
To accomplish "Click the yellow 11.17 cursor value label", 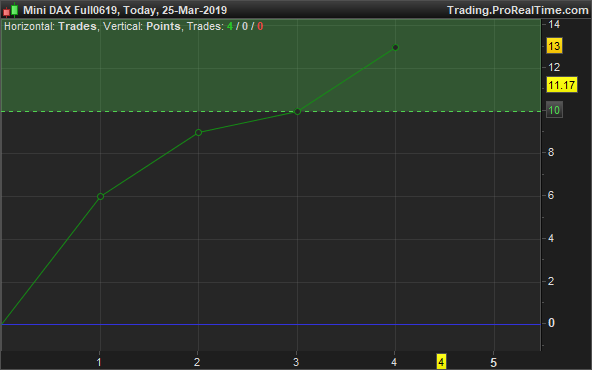I will [x=562, y=85].
